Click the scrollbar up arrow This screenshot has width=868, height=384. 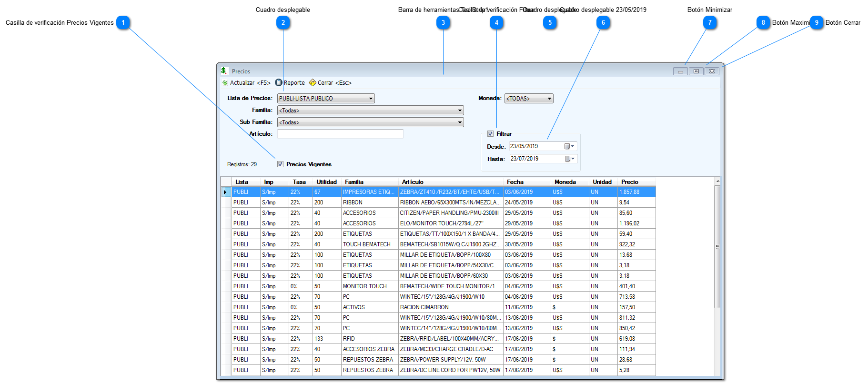717,181
